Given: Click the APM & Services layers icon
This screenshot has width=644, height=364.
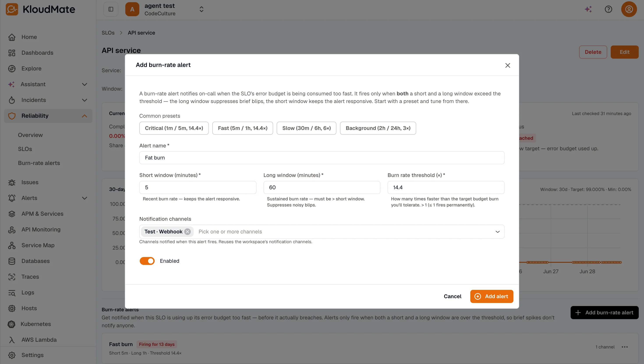Looking at the screenshot, I should (12, 214).
